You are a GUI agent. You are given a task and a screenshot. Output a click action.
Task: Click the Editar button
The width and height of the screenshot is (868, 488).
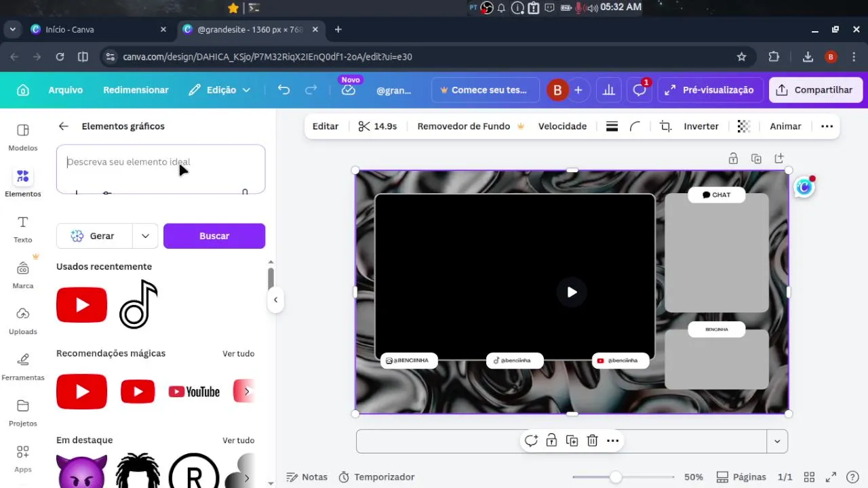click(325, 126)
